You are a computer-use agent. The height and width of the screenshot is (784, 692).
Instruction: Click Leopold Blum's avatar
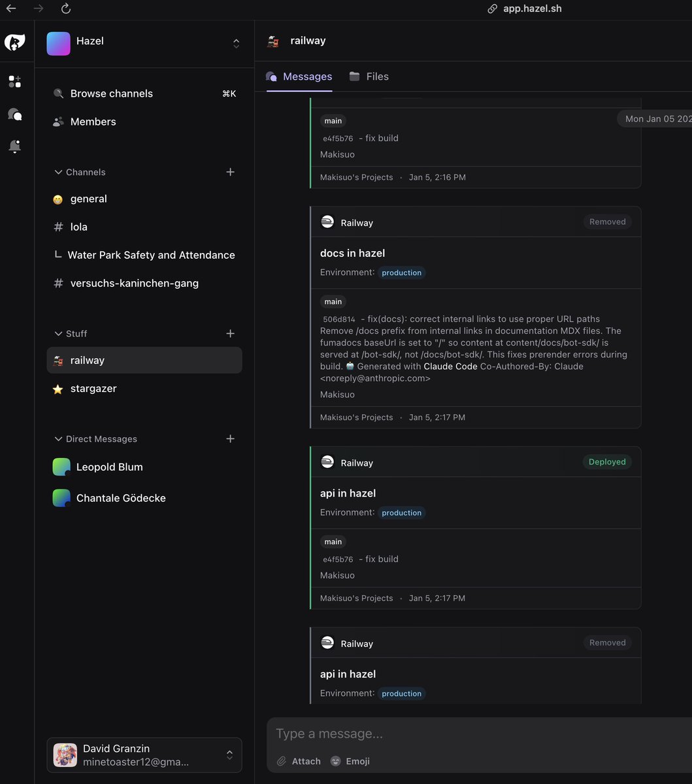tap(61, 466)
